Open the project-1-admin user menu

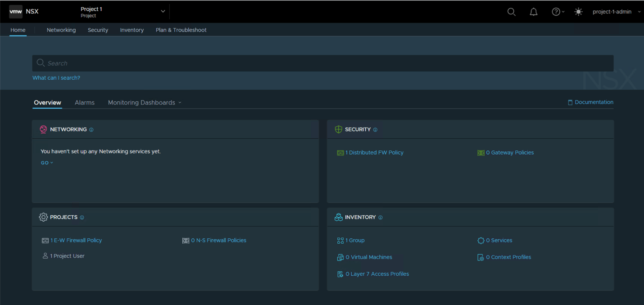[616, 12]
